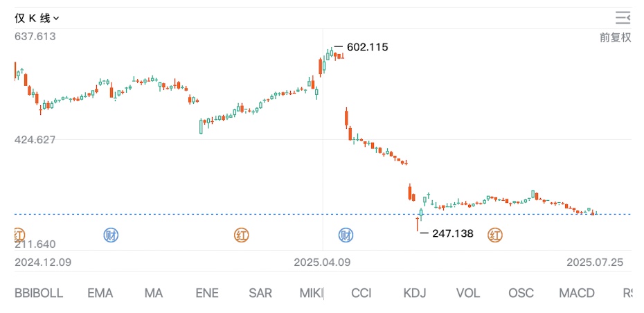Expand the 仅 K 线 chart type dropdown

click(37, 19)
